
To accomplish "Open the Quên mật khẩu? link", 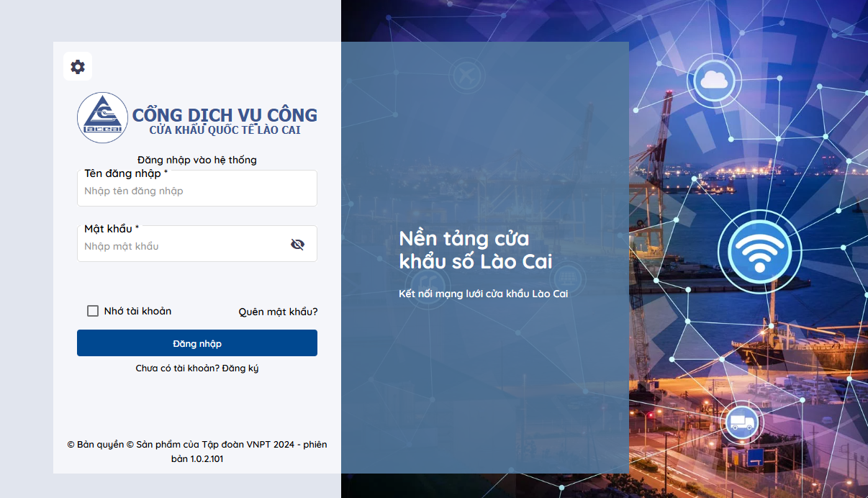I will click(278, 312).
